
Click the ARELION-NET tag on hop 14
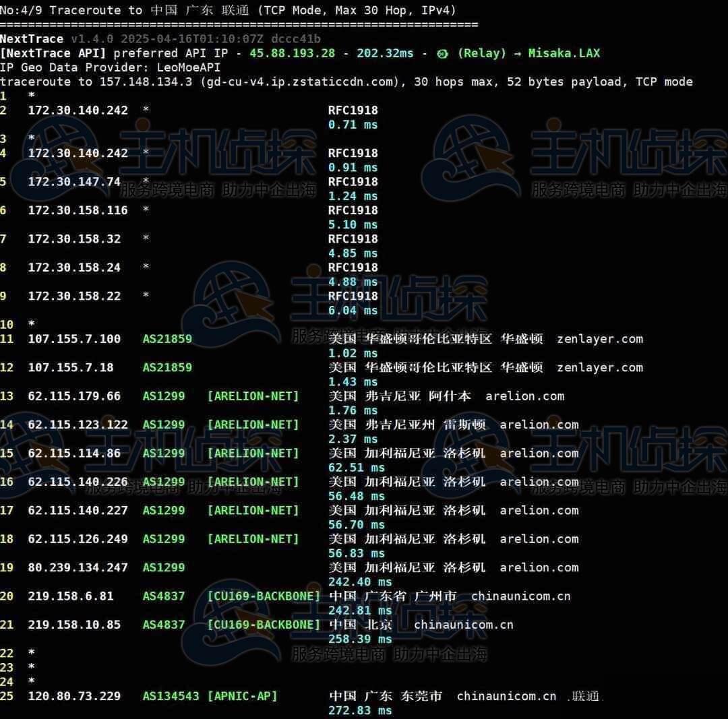pyautogui.click(x=253, y=425)
